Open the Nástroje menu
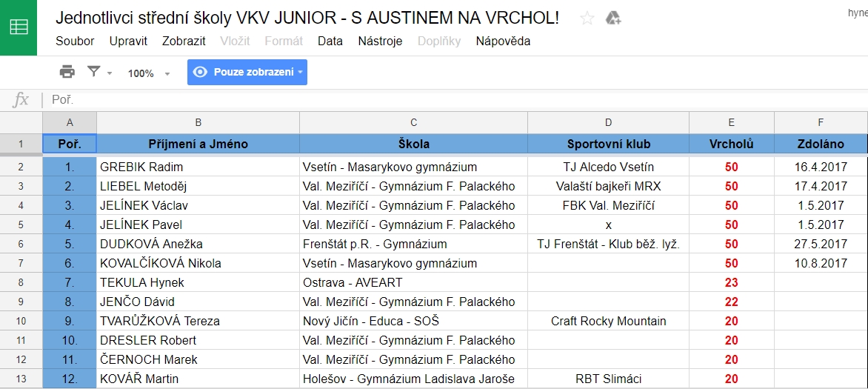 tap(380, 41)
